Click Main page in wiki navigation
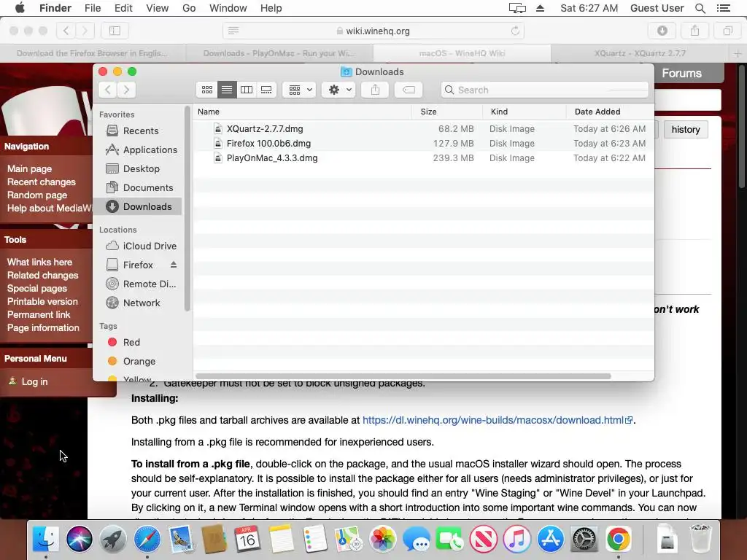This screenshot has width=747, height=560. [29, 168]
